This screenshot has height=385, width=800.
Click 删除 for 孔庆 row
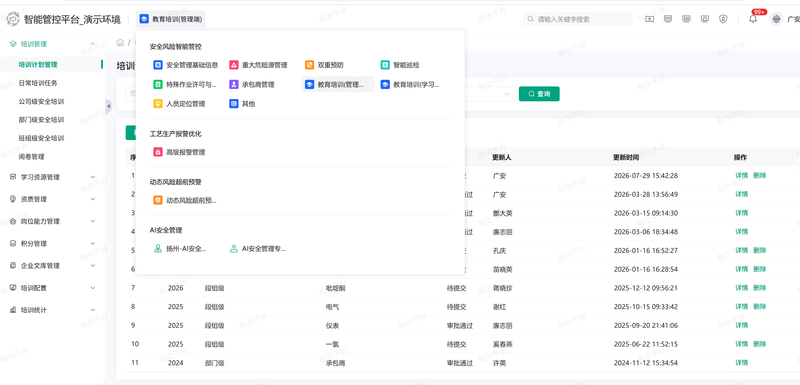tap(760, 250)
